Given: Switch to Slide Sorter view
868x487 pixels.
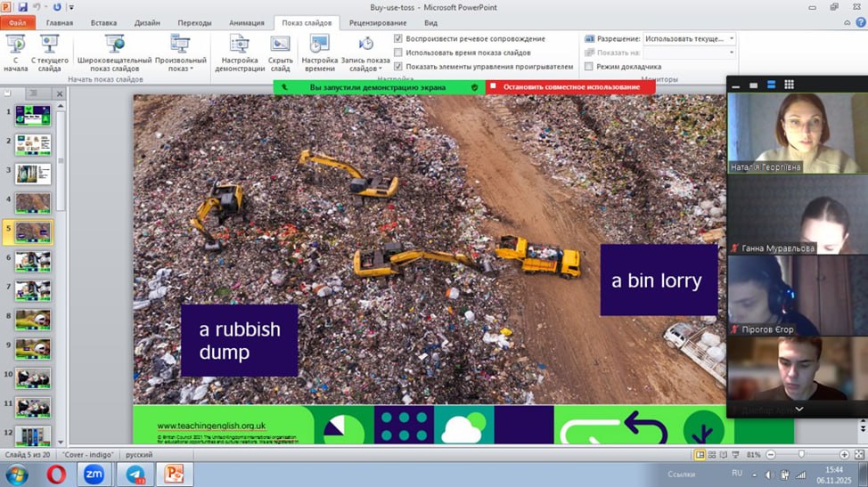Looking at the screenshot, I should click(x=712, y=454).
